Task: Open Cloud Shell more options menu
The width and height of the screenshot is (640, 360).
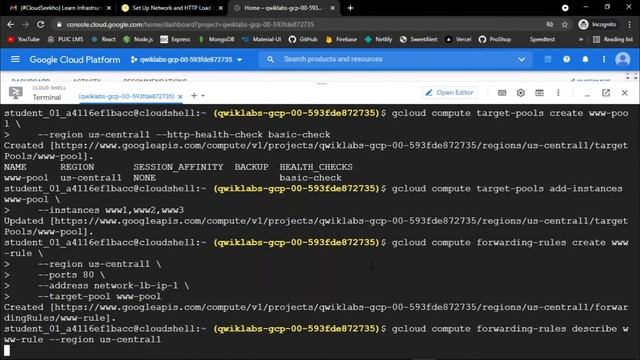Action: 558,93
